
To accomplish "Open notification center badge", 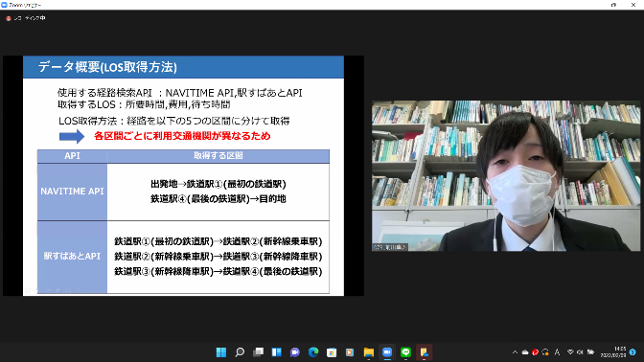I will [x=632, y=352].
